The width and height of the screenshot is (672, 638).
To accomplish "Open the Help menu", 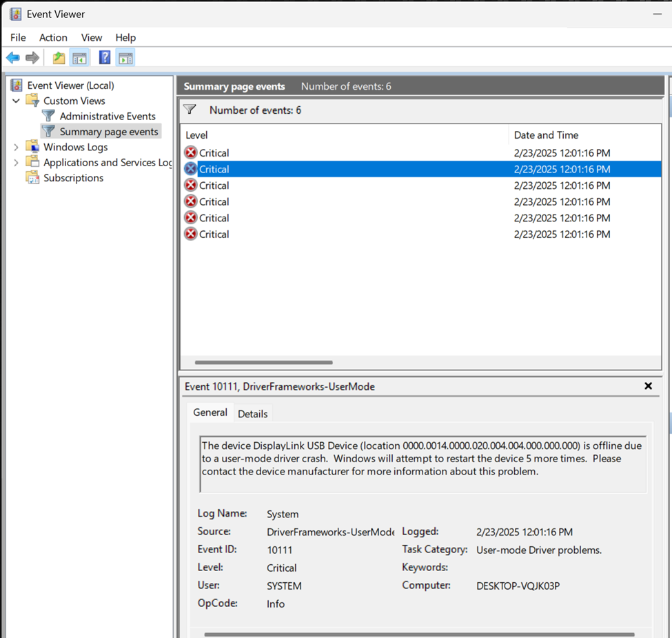I will [125, 38].
